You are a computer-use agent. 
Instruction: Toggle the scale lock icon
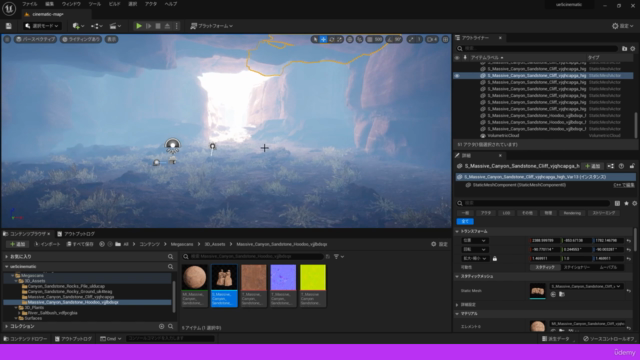point(495,259)
